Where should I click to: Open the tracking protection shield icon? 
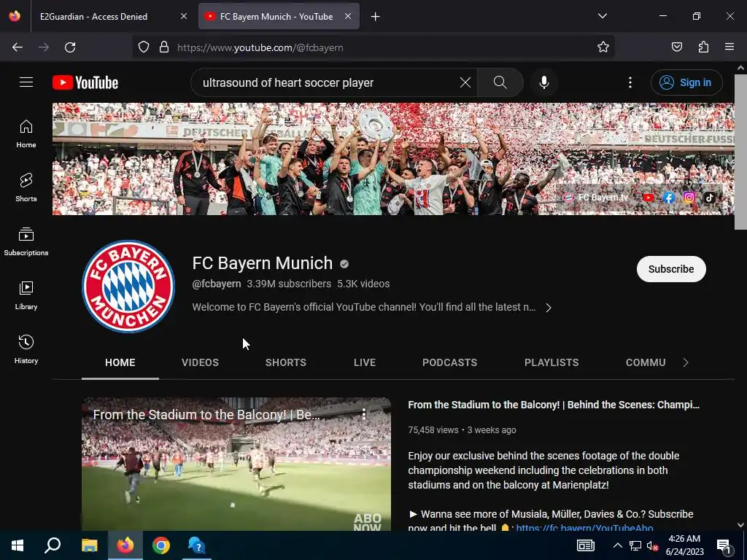[144, 47]
